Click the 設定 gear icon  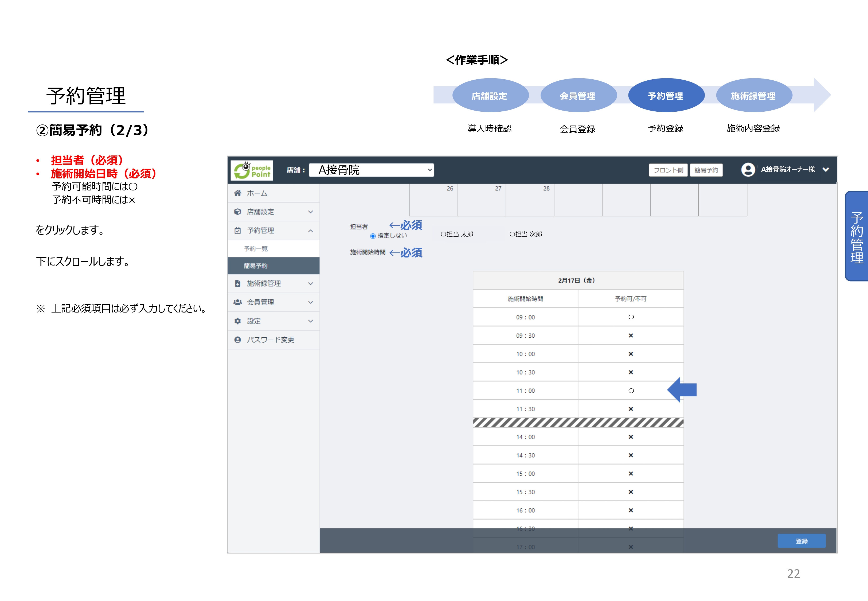coord(237,321)
